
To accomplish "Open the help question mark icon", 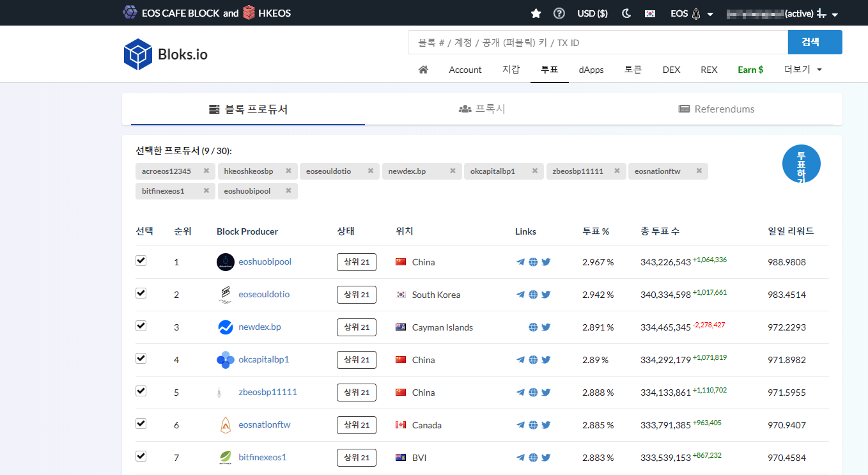I will (559, 13).
